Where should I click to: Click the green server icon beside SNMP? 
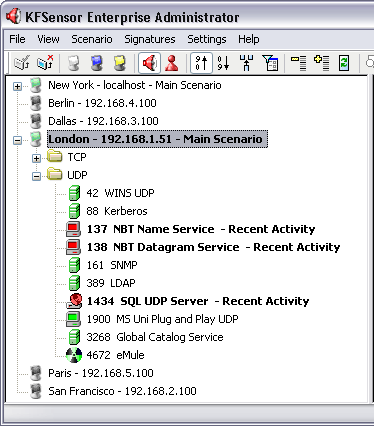pyautogui.click(x=74, y=265)
